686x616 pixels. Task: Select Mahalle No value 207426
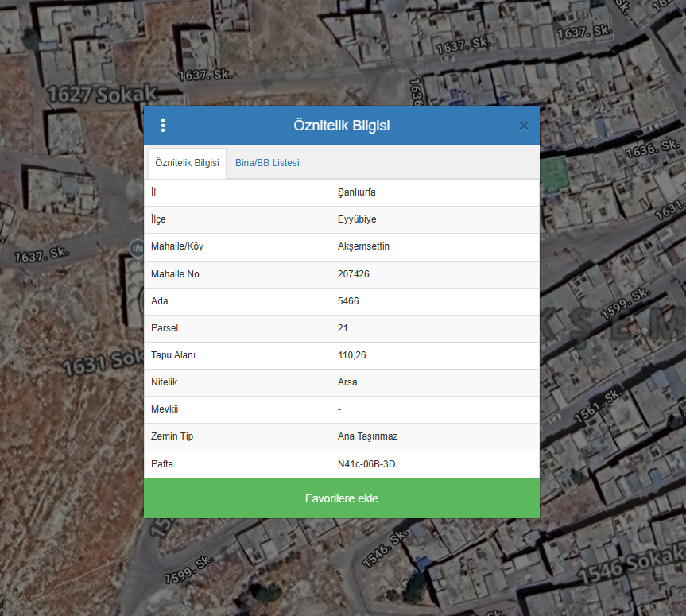point(354,274)
